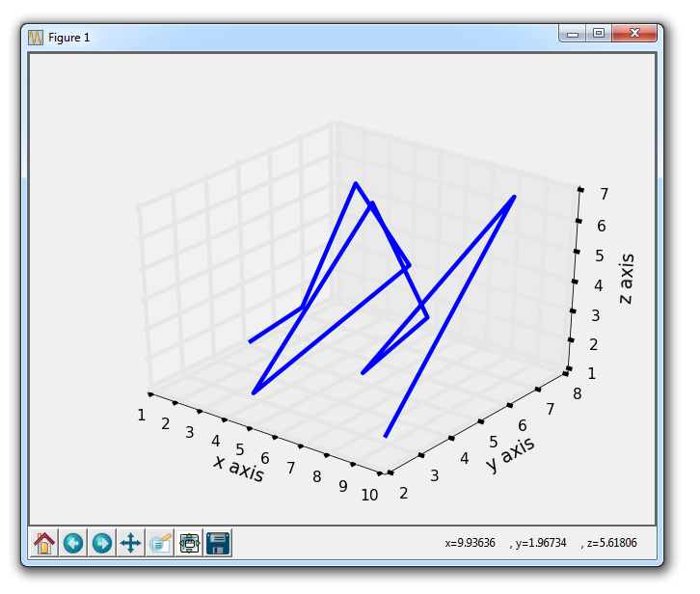The width and height of the screenshot is (700, 594).
Task: Click the x coordinate readout in status bar
Action: 470,543
